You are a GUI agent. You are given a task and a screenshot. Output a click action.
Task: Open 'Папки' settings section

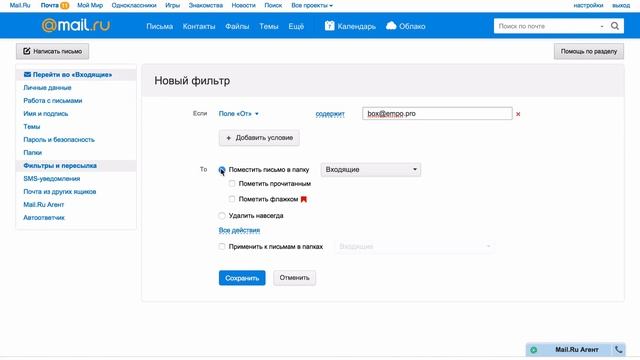33,153
